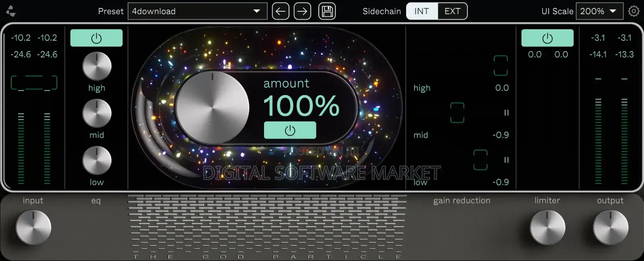Click the input stereo link bracket icon
The image size is (644, 261).
pos(34,83)
